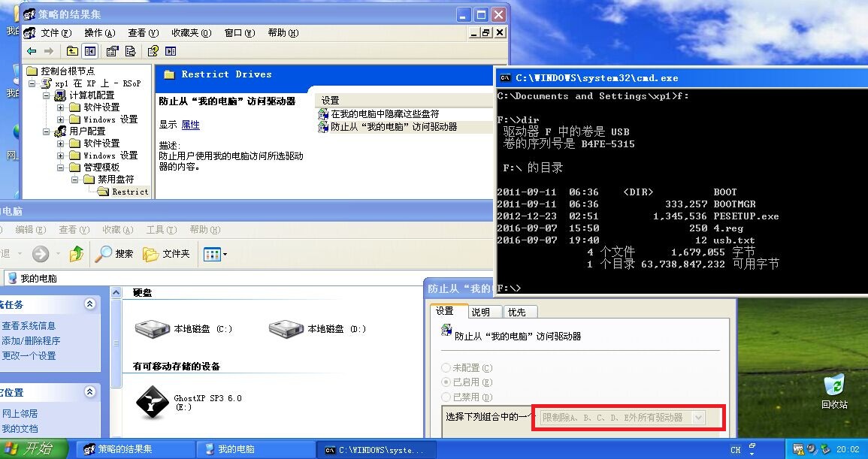The height and width of the screenshot is (459, 868).
Task: Collapse the 用户配置 tree node
Action: [x=47, y=131]
